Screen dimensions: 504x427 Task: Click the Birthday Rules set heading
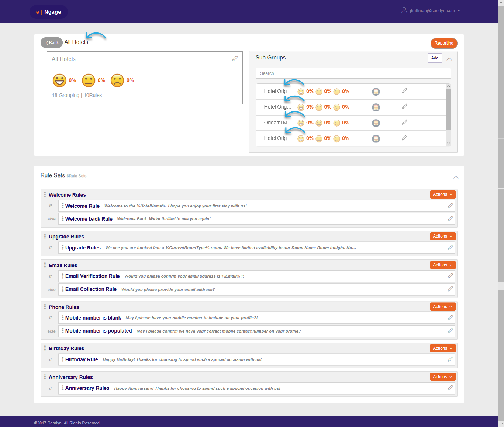coord(66,348)
